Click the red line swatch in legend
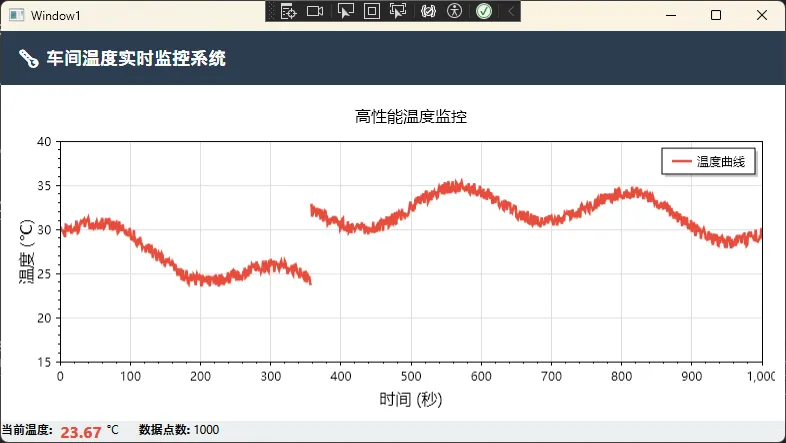This screenshot has height=443, width=786. click(x=681, y=162)
